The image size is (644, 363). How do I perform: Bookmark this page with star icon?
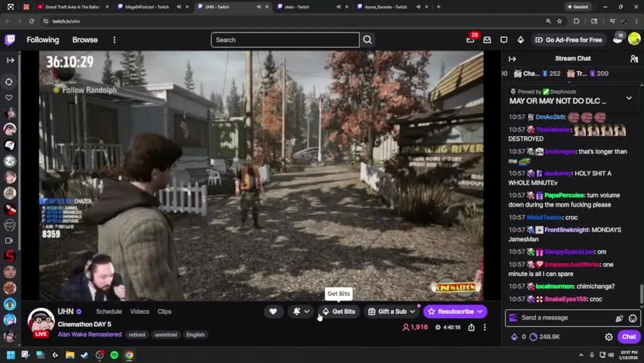(559, 21)
